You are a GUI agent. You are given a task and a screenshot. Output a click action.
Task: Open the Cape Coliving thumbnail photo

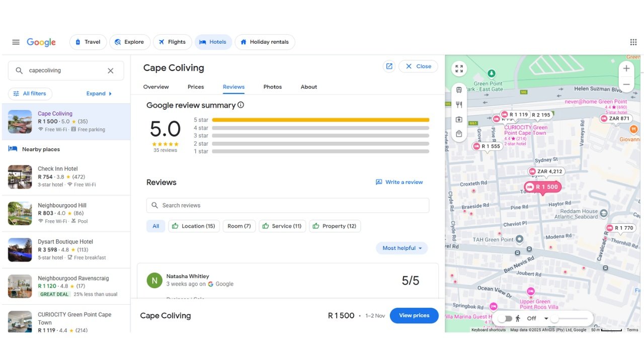coord(20,122)
